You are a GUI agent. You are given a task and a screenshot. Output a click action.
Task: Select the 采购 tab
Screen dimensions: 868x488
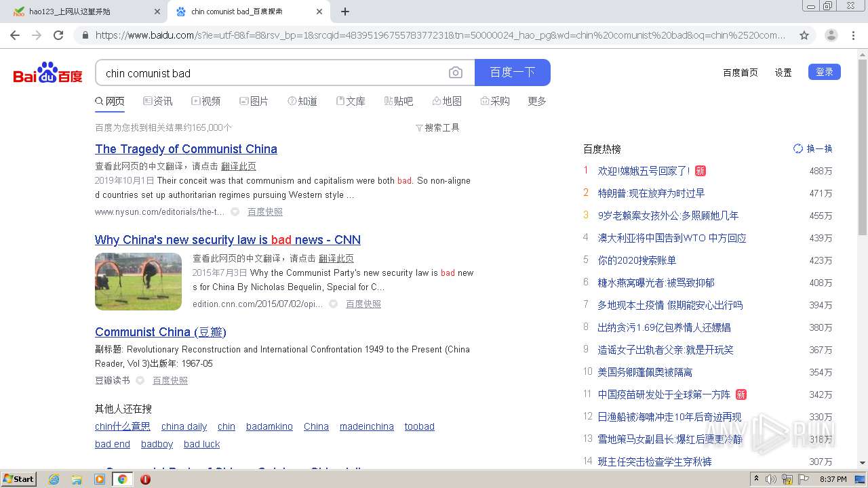[495, 101]
